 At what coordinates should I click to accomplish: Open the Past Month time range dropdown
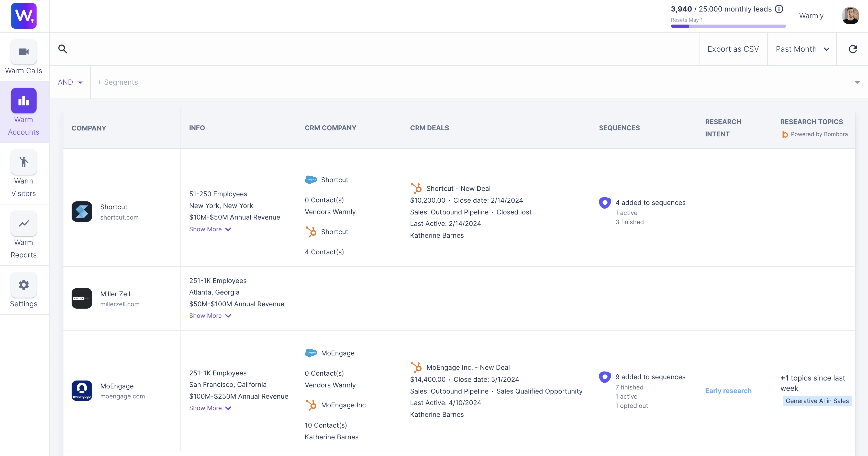(x=802, y=49)
